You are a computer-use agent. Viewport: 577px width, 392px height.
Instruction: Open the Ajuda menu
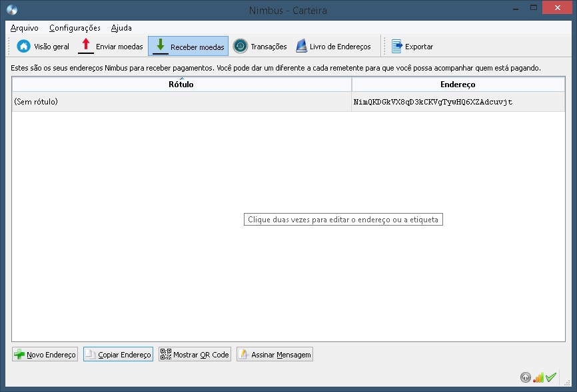[121, 28]
